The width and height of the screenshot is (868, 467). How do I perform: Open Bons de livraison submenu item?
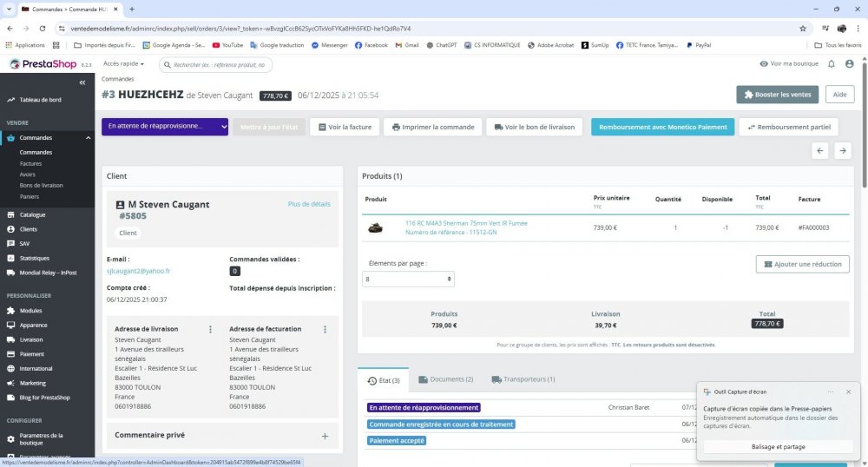tap(41, 186)
